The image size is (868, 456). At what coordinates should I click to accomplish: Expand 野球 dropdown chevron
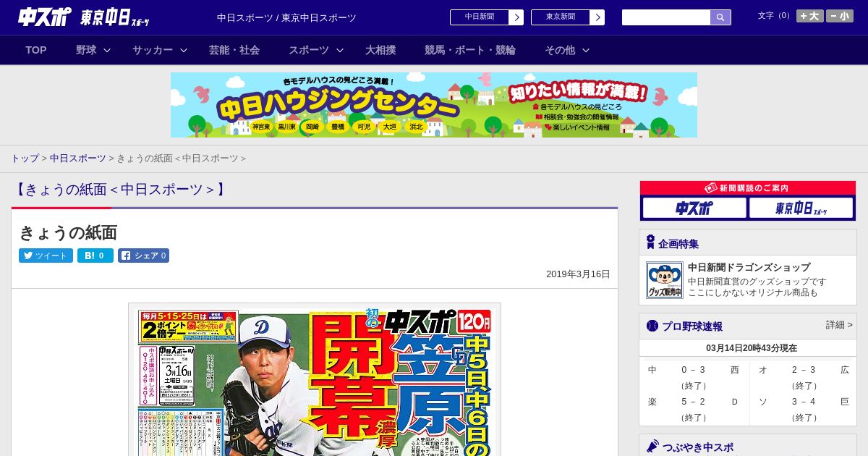107,50
